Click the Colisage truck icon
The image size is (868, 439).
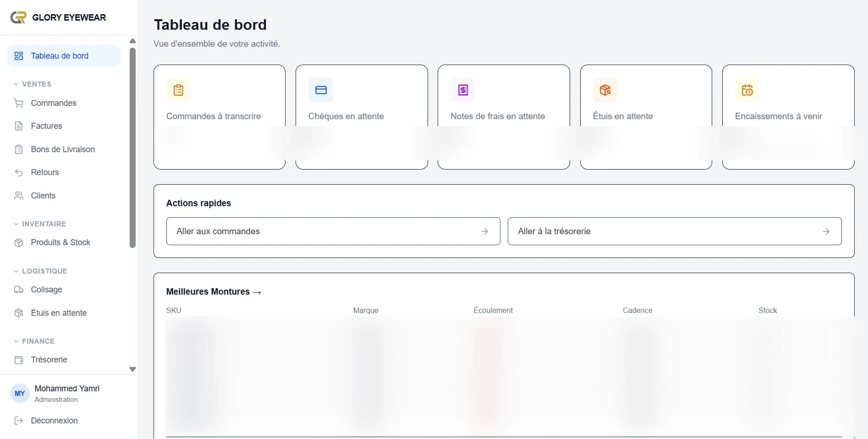point(19,290)
